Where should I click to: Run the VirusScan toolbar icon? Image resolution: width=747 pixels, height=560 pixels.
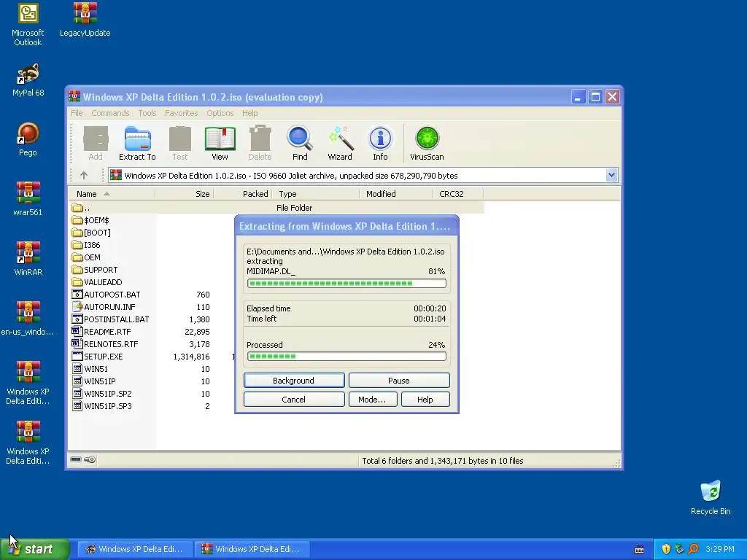427,143
